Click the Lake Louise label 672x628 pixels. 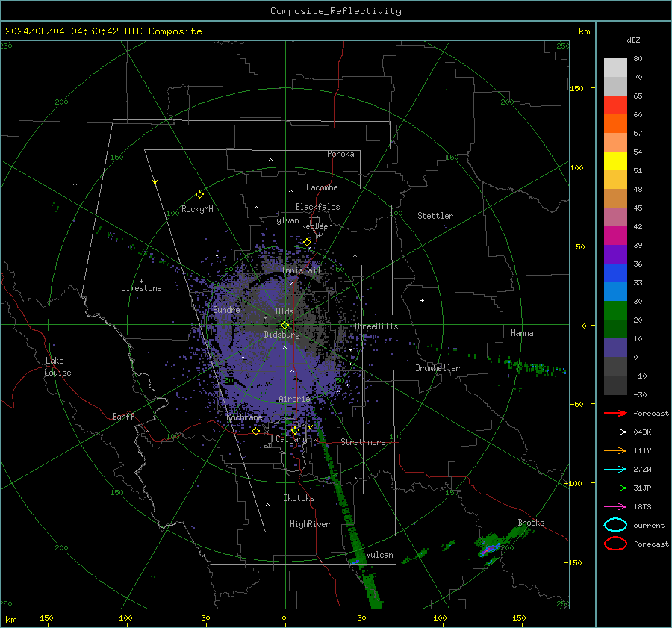click(58, 367)
